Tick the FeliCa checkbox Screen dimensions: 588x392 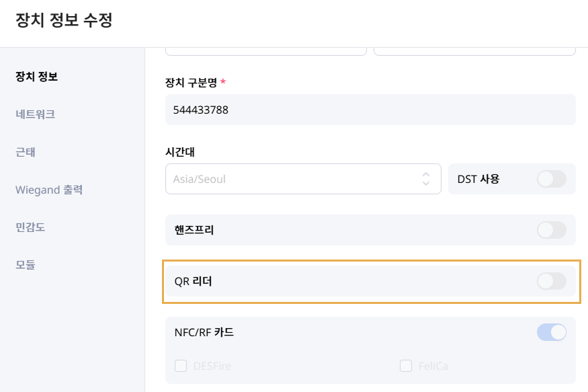click(x=405, y=366)
